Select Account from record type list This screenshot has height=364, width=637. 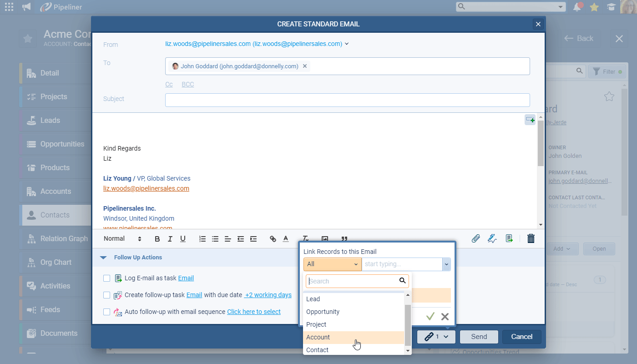coord(318,337)
